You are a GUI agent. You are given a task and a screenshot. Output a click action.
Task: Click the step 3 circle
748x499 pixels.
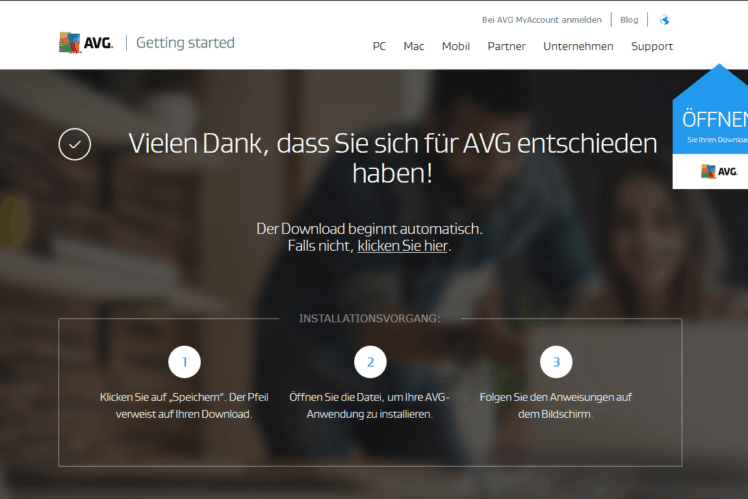point(556,362)
